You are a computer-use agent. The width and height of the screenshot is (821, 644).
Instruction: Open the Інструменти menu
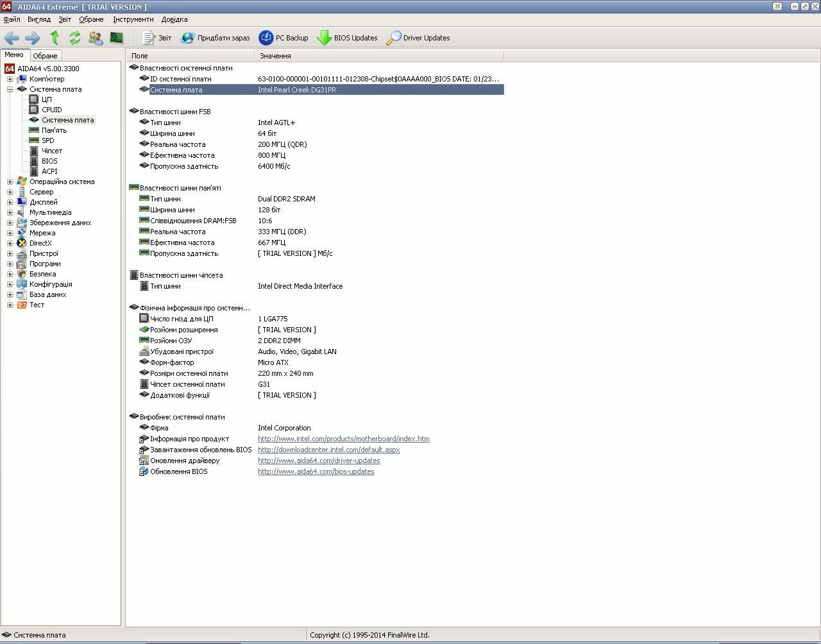[133, 19]
